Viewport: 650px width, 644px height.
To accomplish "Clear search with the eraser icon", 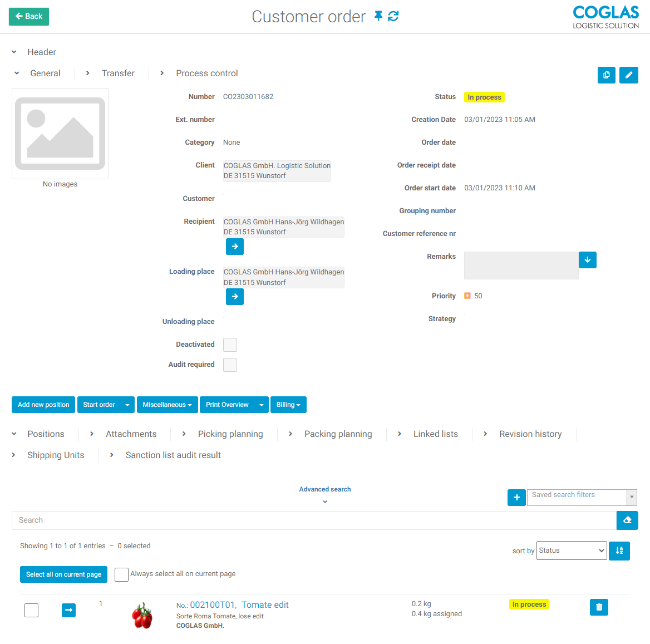I will (627, 520).
